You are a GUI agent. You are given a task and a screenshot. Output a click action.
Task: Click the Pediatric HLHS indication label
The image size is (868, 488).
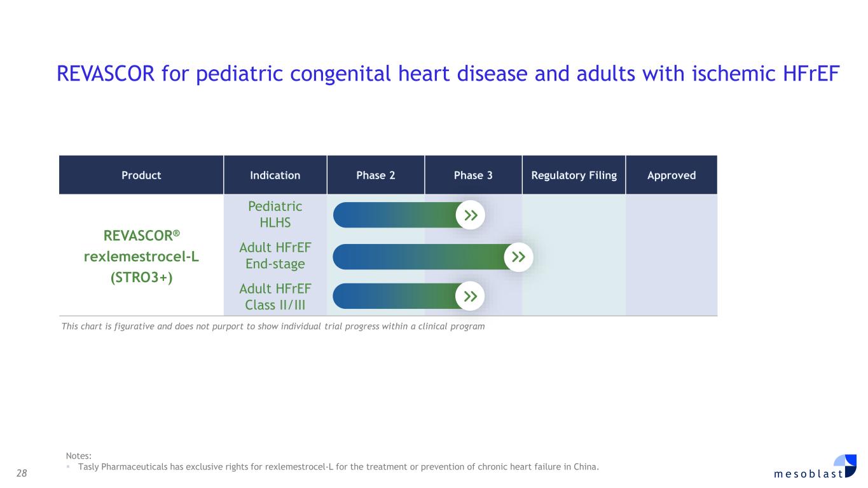click(x=275, y=215)
